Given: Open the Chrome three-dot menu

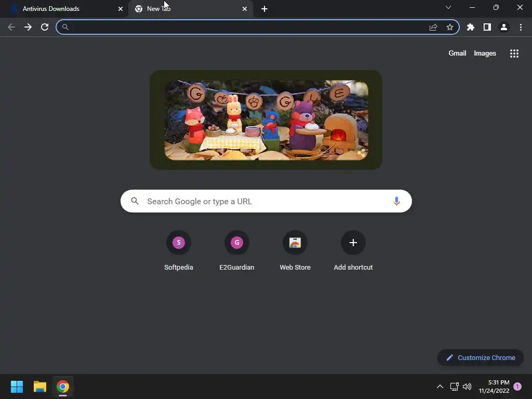Looking at the screenshot, I should [521, 27].
